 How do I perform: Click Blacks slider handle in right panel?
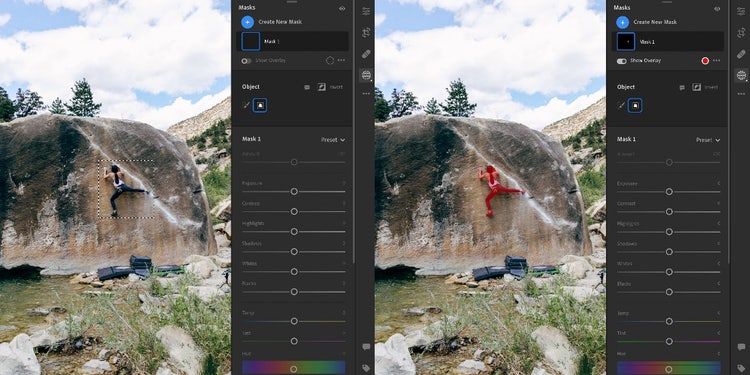[669, 292]
